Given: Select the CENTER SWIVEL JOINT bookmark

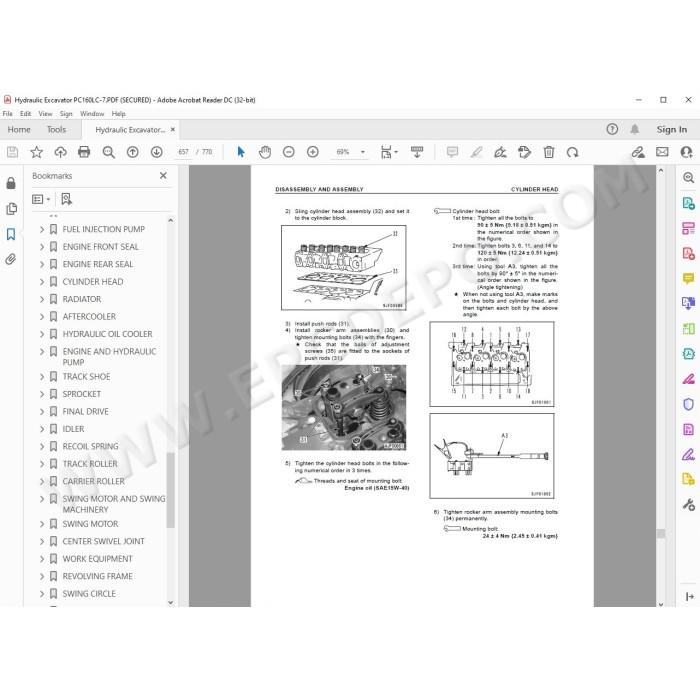Looking at the screenshot, I should (x=103, y=542).
